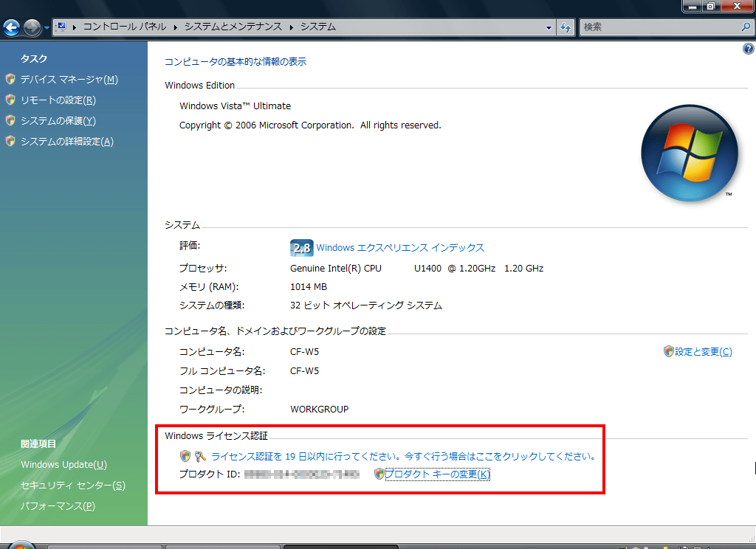Click the Windows ライセンス認証 section heading
Screen dimensions: 756x549
216,435
